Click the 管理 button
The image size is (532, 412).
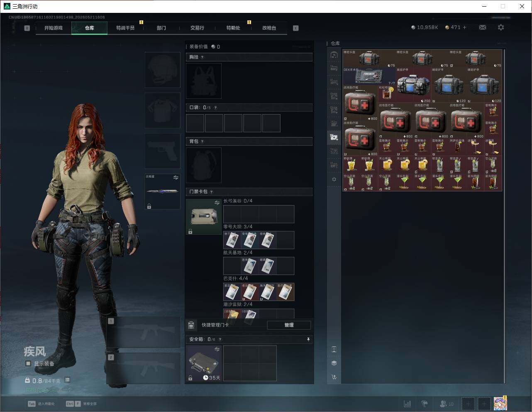289,325
